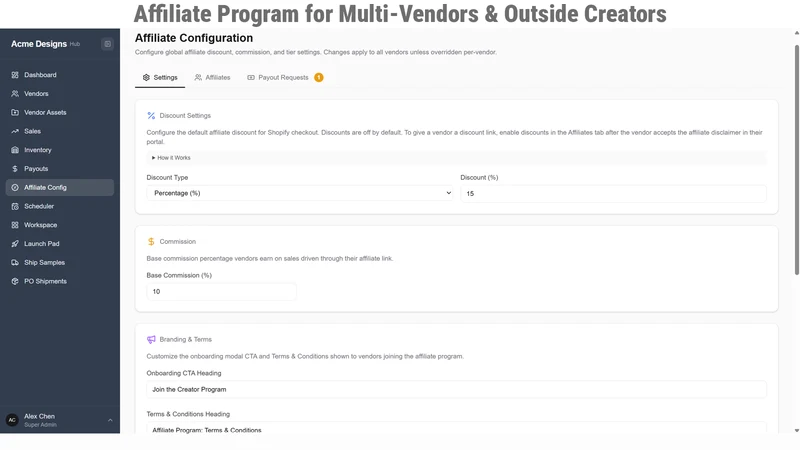
Task: Click the Onboarding CTA Heading field
Action: pos(456,390)
